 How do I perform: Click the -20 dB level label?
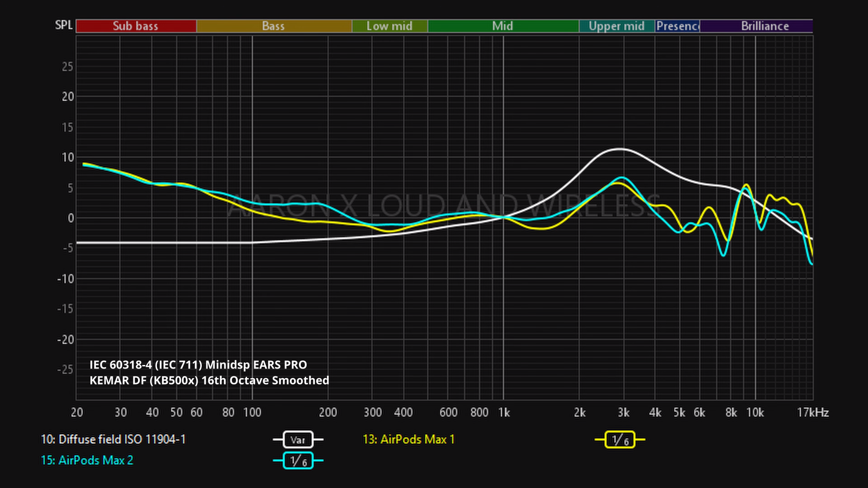tap(65, 340)
